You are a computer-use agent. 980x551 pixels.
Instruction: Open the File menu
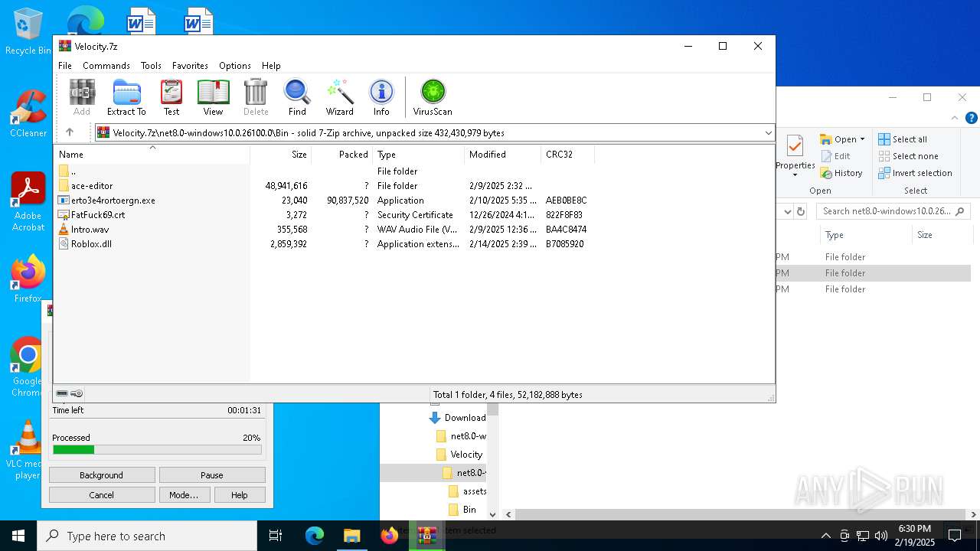65,66
